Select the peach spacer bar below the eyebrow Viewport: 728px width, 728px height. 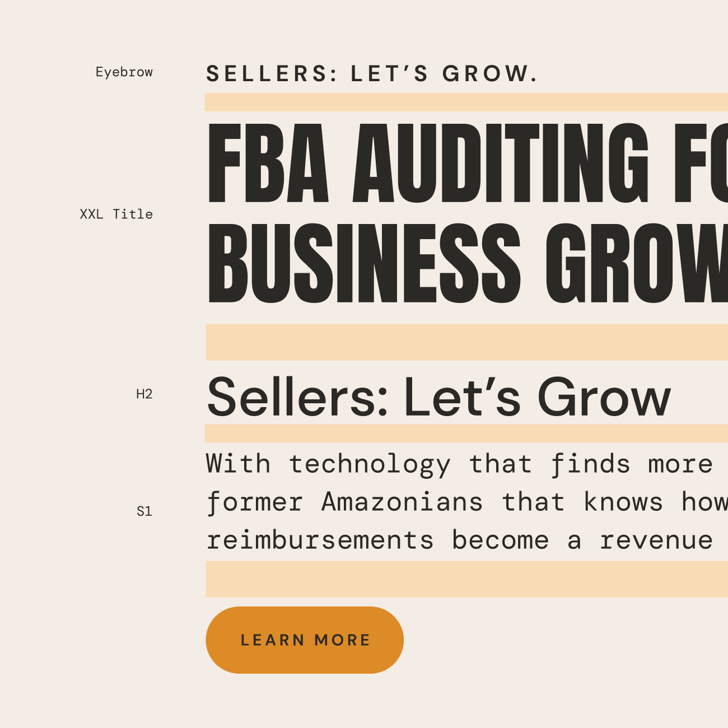point(466,102)
